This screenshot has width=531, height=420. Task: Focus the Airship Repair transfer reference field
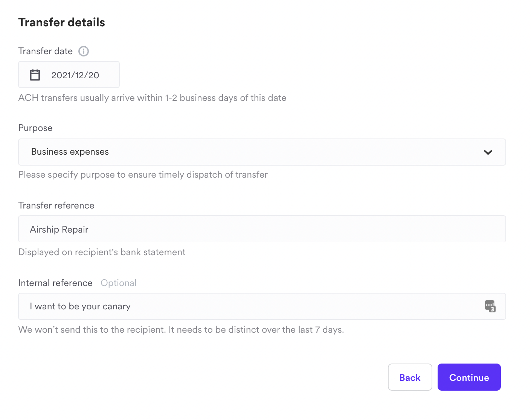coord(262,229)
